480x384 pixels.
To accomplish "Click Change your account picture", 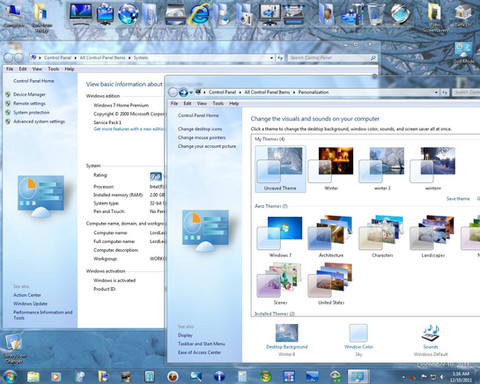I will (x=207, y=146).
